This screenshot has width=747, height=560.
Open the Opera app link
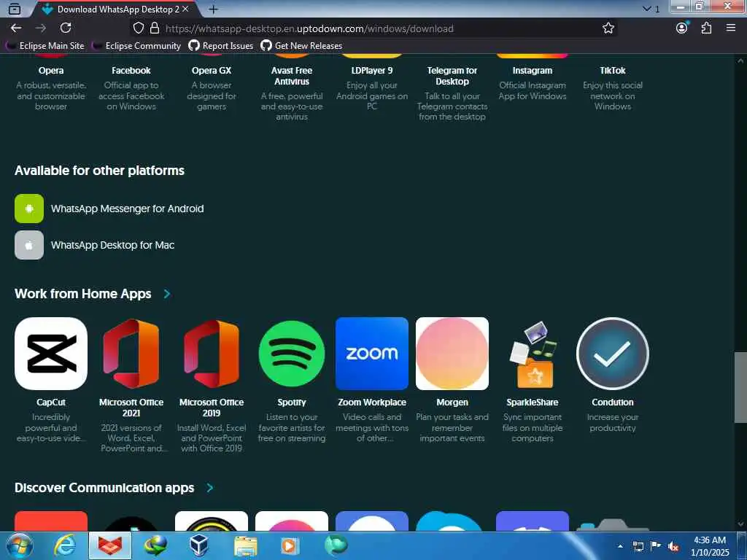51,71
